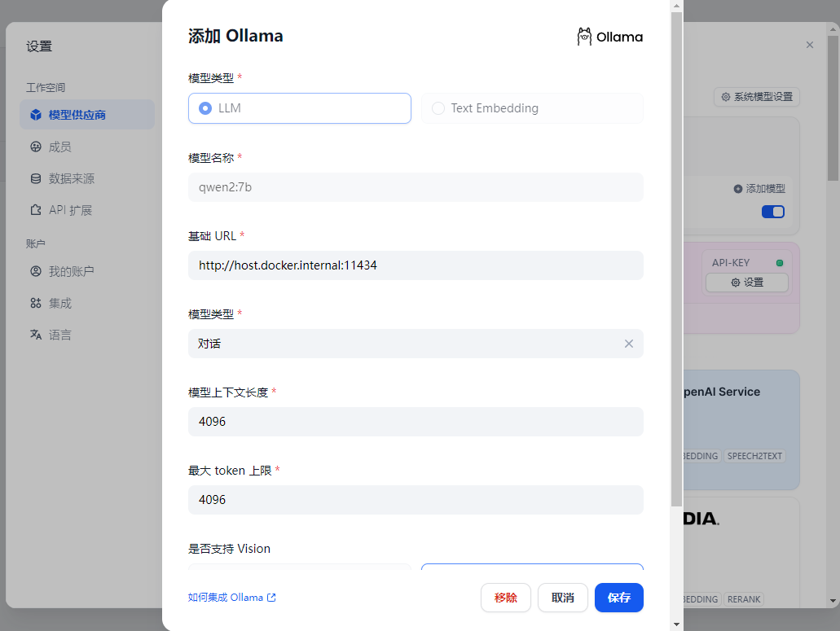This screenshot has height=631, width=840.
Task: Click the model provider cube icon
Action: [36, 115]
